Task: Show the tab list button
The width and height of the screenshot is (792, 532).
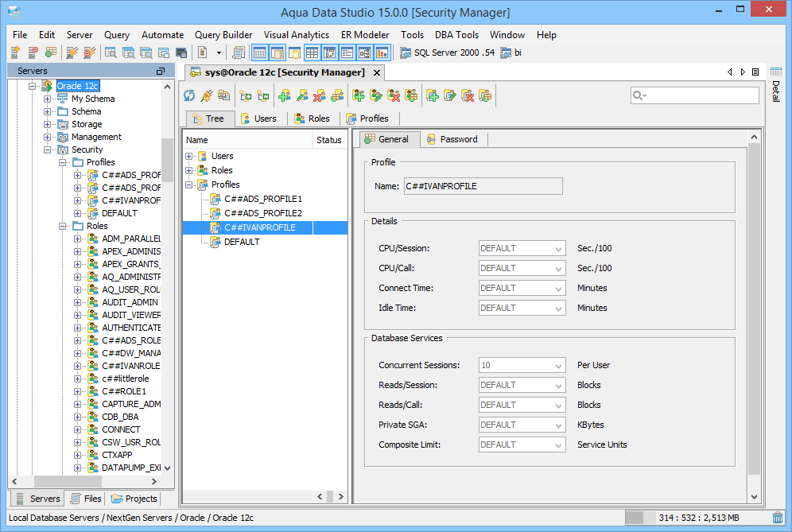Action: (x=755, y=72)
